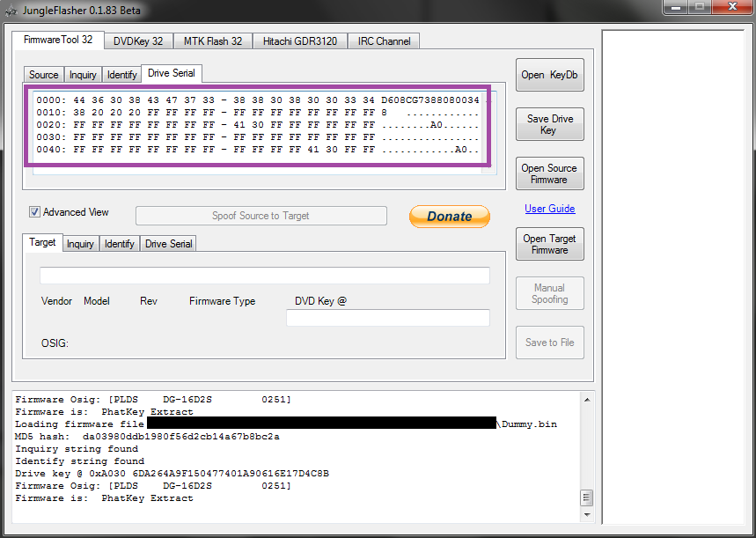Image resolution: width=756 pixels, height=538 pixels.
Task: Click the target firmware path field
Action: click(265, 275)
